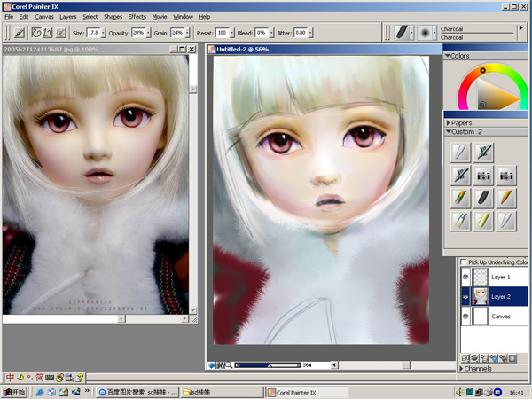Viewport: 532px width, 399px height.
Task: Select the brush tool icon in property bar
Action: pyautogui.click(x=20, y=33)
